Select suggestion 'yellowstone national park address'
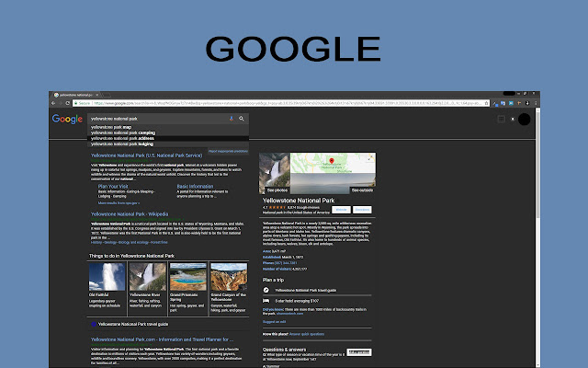 [x=168, y=138]
